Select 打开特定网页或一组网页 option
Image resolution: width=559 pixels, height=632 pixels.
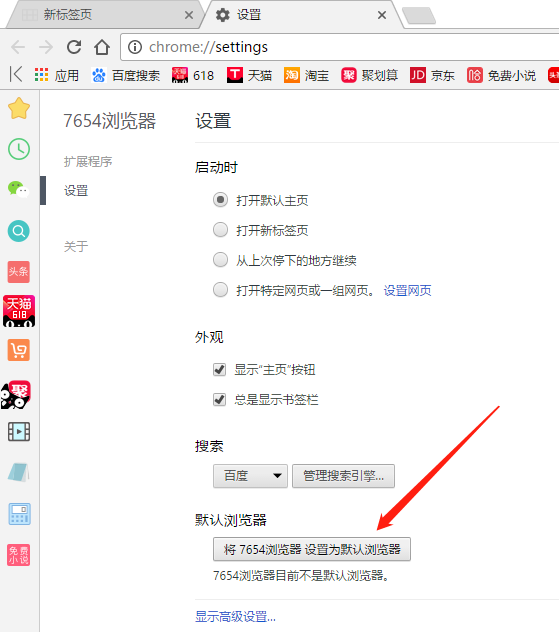click(x=220, y=290)
